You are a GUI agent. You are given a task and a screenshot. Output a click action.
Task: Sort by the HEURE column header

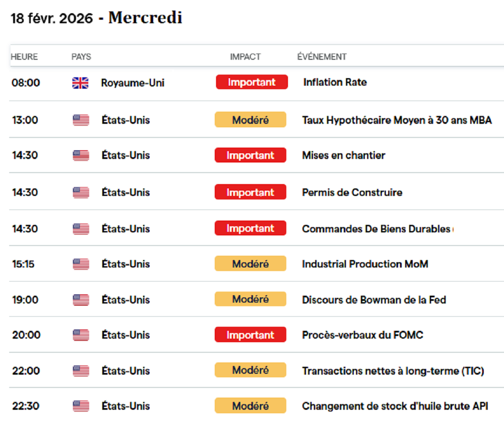pos(24,57)
